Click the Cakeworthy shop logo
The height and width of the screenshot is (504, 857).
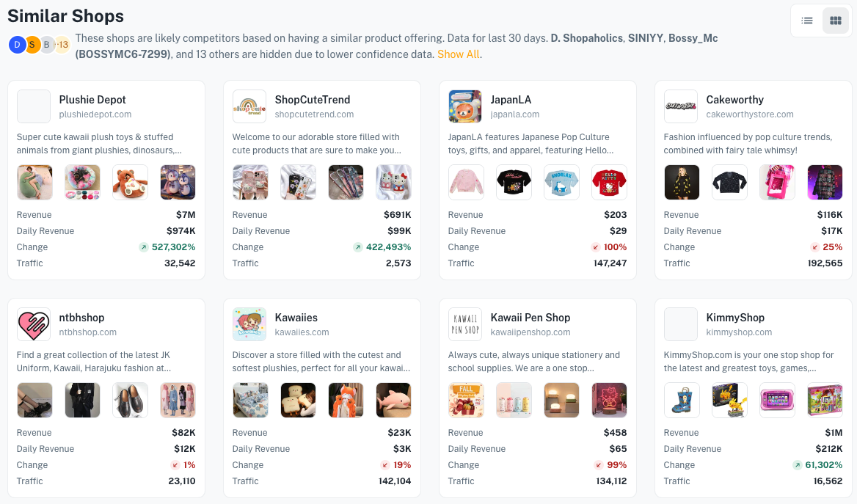[680, 106]
